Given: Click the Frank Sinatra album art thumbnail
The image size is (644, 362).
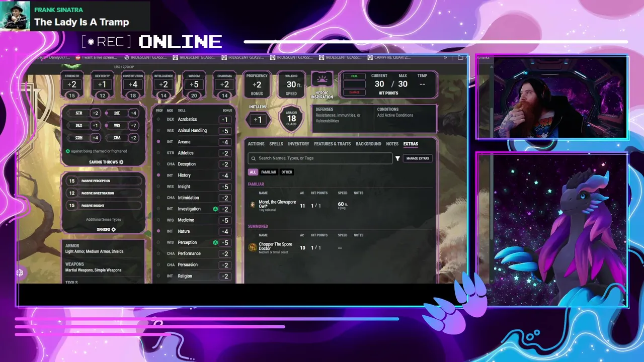Looking at the screenshot, I should point(15,16).
